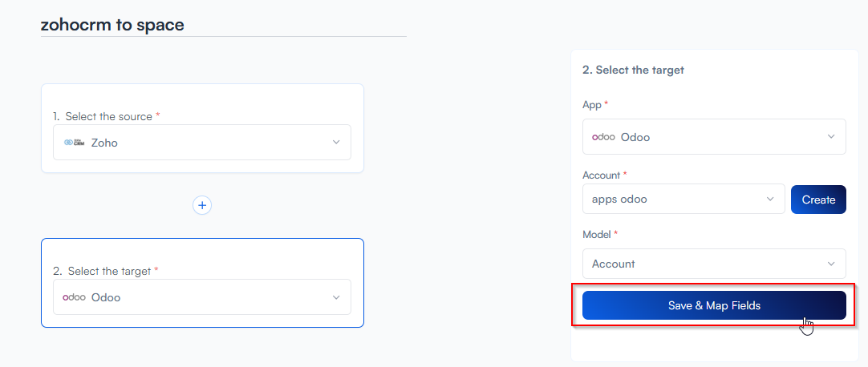
Task: Click the plus icon between the steps
Action: tap(202, 206)
